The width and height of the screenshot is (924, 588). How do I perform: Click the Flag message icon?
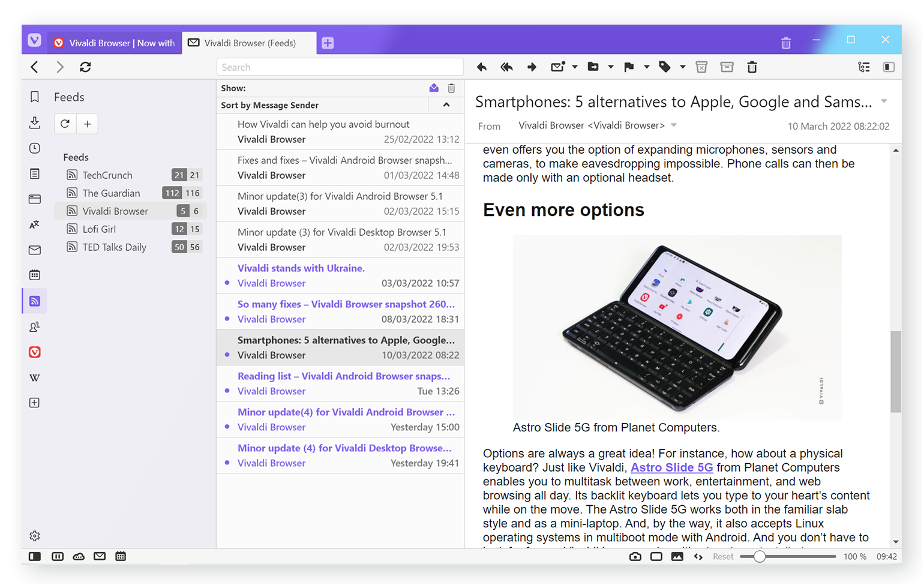pyautogui.click(x=629, y=67)
